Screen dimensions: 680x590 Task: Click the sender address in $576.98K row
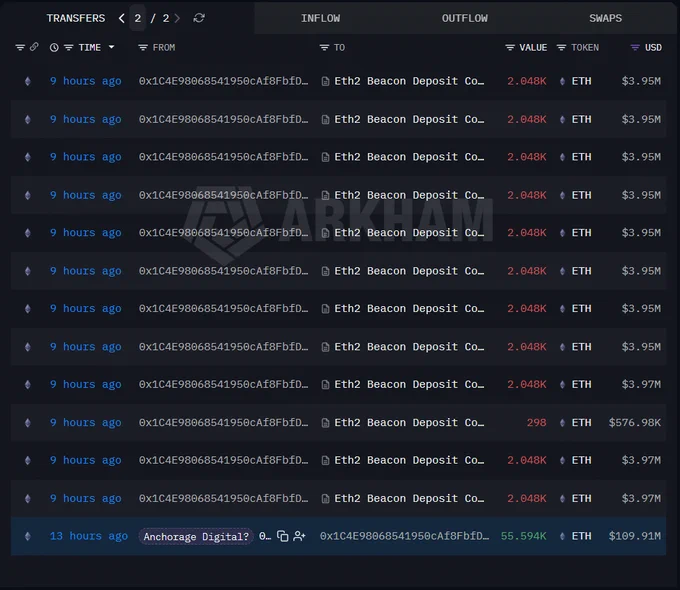223,423
